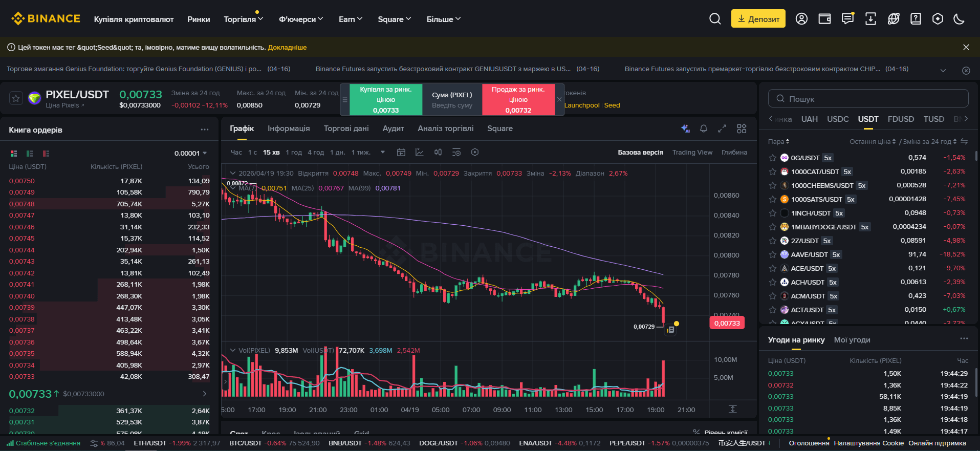The width and height of the screenshot is (980, 451).
Task: Open the order book precision 0.00001 dropdown
Action: point(190,153)
